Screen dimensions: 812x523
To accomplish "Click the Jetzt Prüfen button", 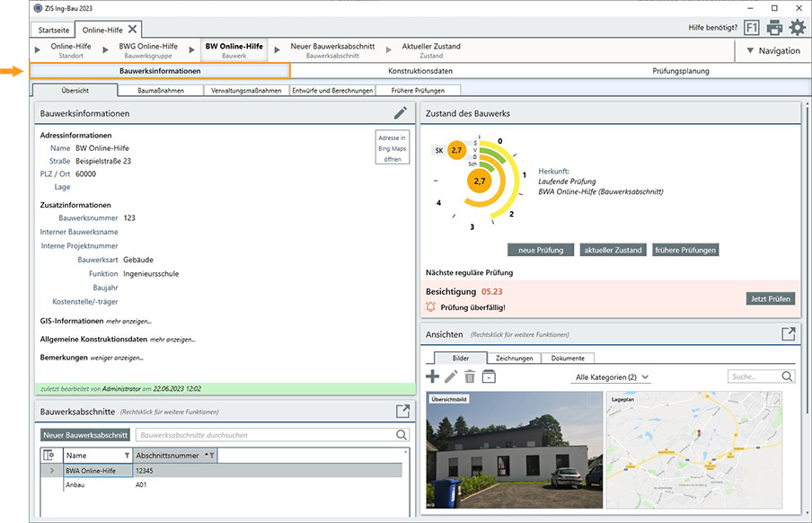I will click(770, 298).
